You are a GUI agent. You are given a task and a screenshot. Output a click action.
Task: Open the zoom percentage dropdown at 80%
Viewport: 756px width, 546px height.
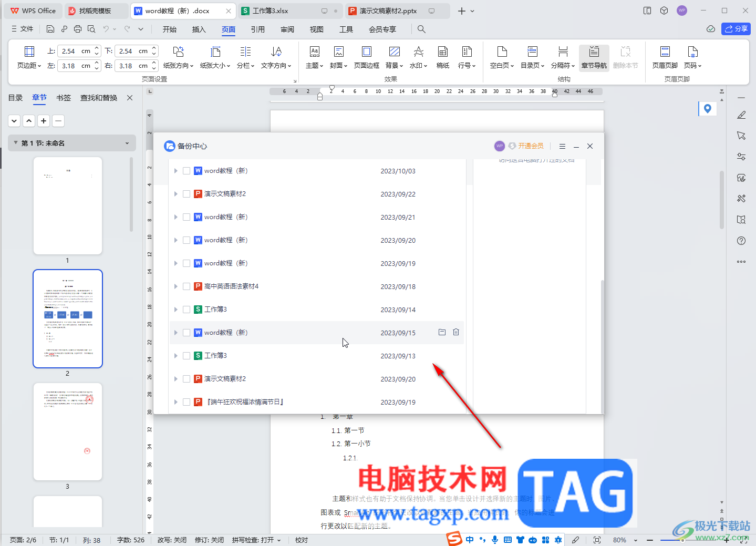(x=636, y=540)
